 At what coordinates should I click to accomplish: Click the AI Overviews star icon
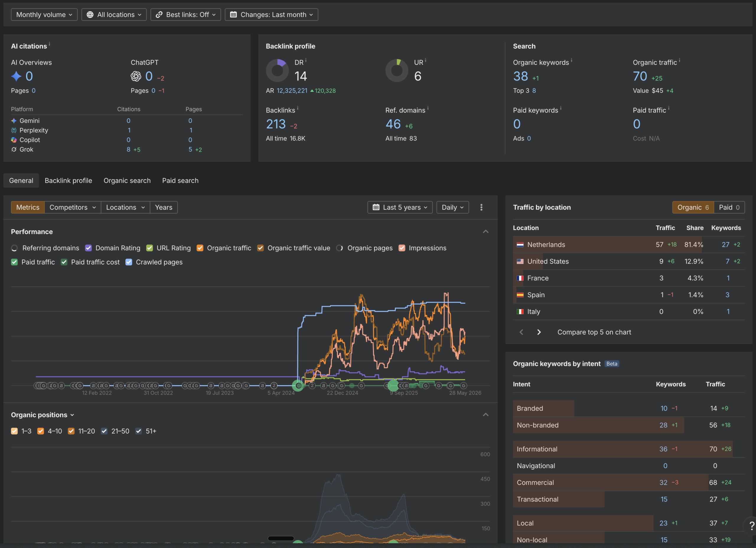point(16,76)
